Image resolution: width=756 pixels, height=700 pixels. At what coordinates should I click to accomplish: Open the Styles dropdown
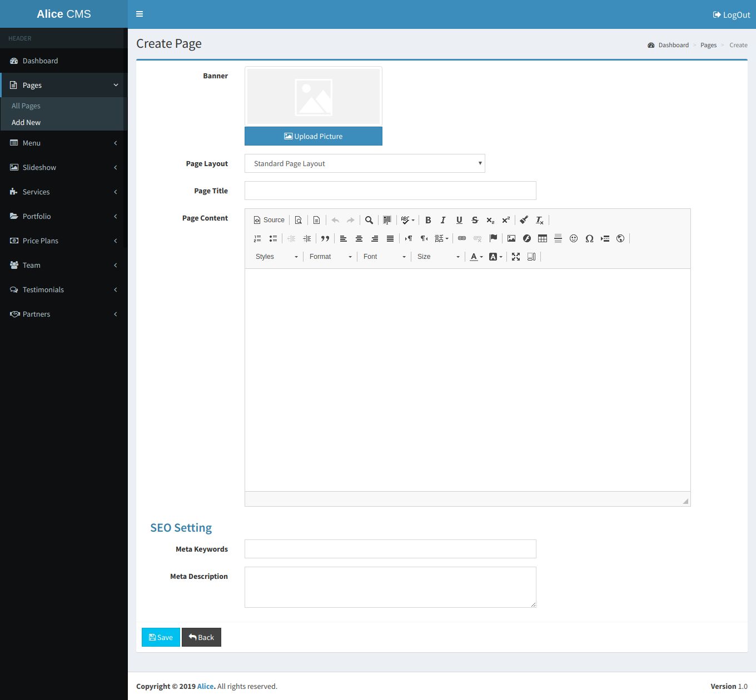[276, 257]
